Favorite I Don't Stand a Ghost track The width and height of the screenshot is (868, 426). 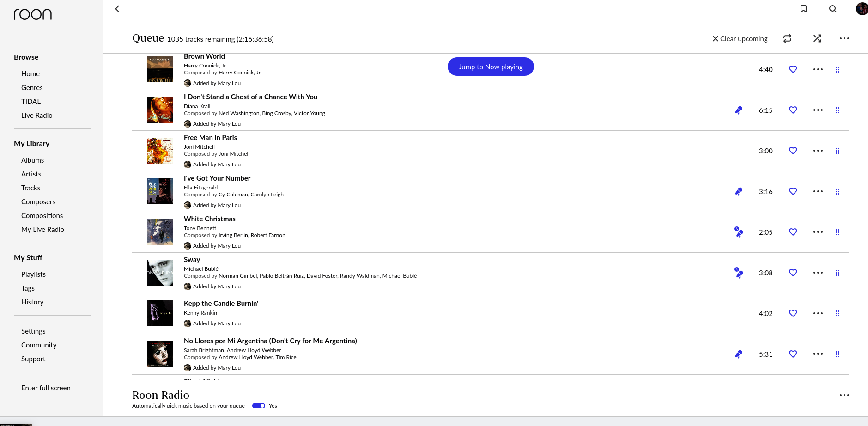point(793,110)
